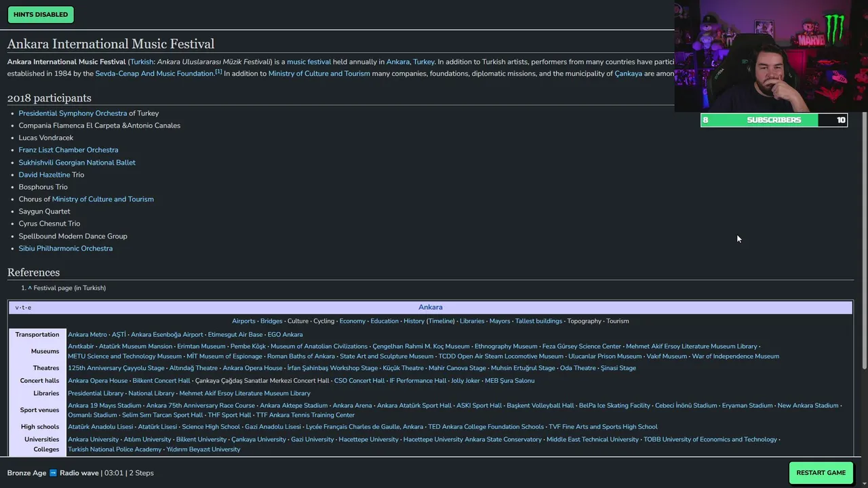Click the 'Cyrus Chesnut Trio' list item

pos(49,224)
